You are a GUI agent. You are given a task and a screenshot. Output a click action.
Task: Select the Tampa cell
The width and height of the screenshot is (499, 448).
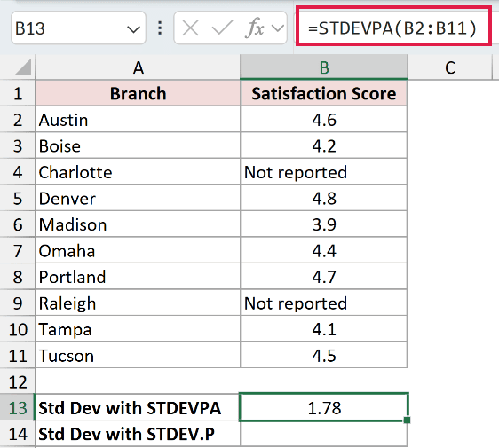pos(138,329)
